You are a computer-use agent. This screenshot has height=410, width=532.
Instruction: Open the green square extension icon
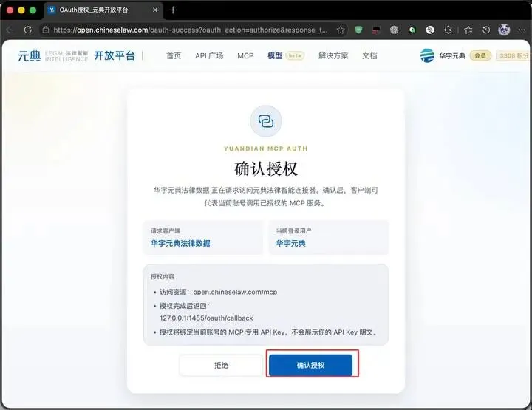[412, 30]
